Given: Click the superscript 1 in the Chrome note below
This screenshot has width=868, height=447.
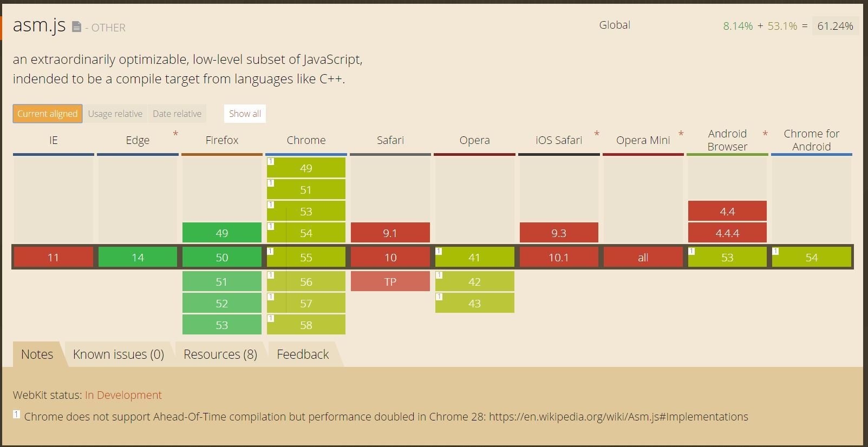Looking at the screenshot, I should point(16,413).
